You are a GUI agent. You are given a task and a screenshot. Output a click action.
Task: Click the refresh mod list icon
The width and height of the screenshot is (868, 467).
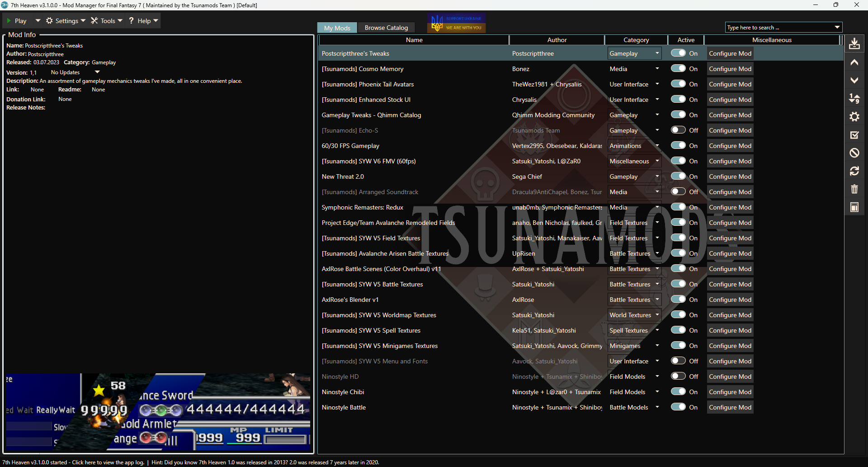point(854,171)
